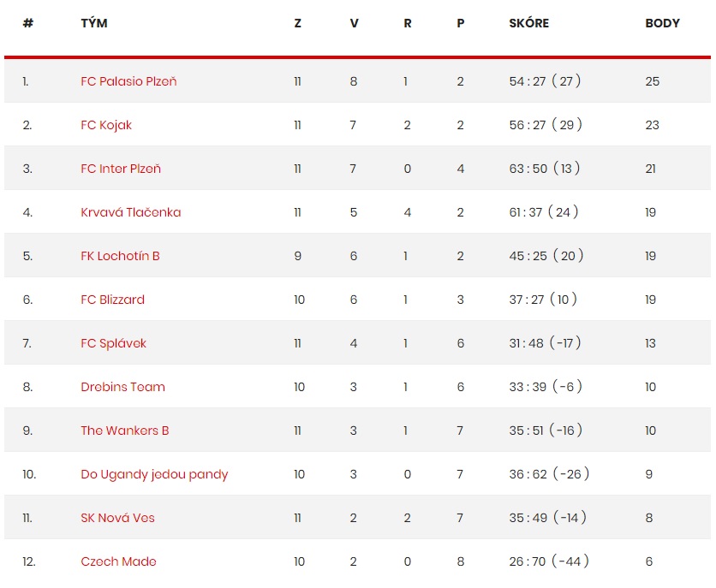Open the FC Inter Plzeň team link
This screenshot has width=716, height=588.
tap(121, 169)
